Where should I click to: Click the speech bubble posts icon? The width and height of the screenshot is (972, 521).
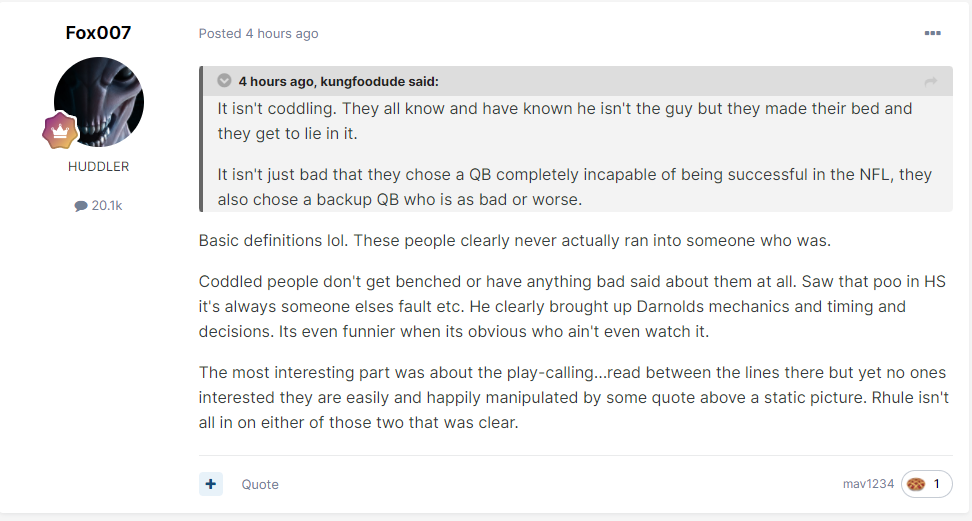coord(81,206)
